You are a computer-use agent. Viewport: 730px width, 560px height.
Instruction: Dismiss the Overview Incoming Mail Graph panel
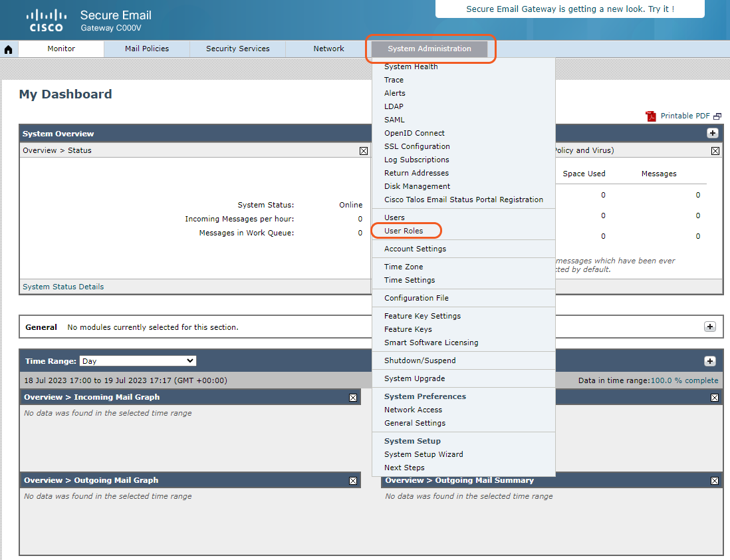[352, 397]
